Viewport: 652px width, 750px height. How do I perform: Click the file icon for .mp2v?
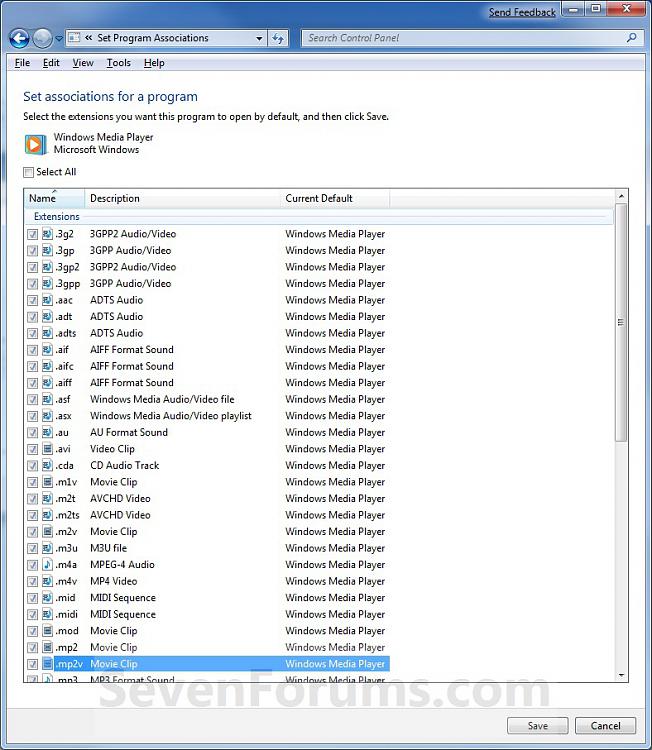(47, 664)
